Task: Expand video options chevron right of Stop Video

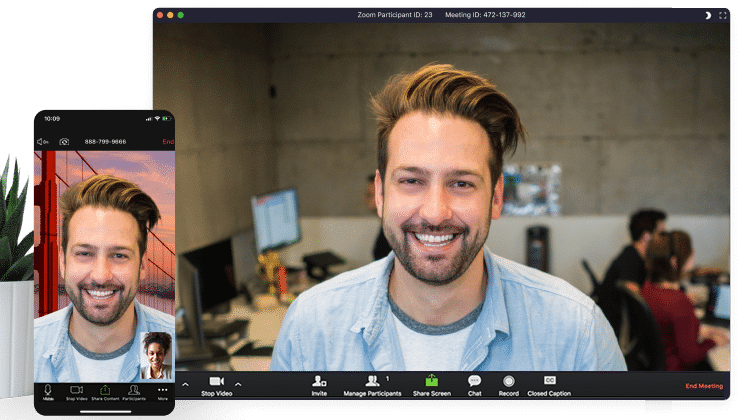Action: tap(238, 384)
